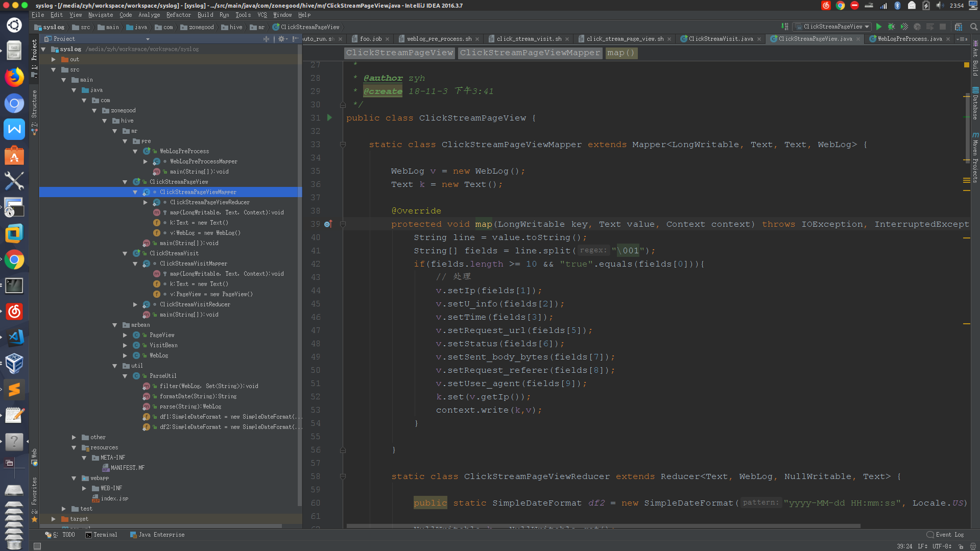Screen dimensions: 980x551
Task: Switch to WebLogPreProcess.java tab
Action: (910, 39)
